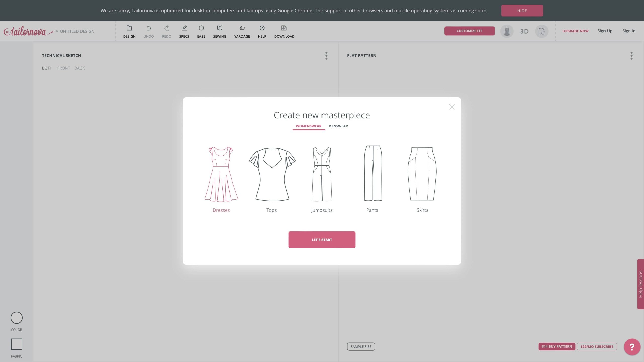The height and width of the screenshot is (362, 644).
Task: Click the Specs pencil icon
Action: click(x=184, y=28)
